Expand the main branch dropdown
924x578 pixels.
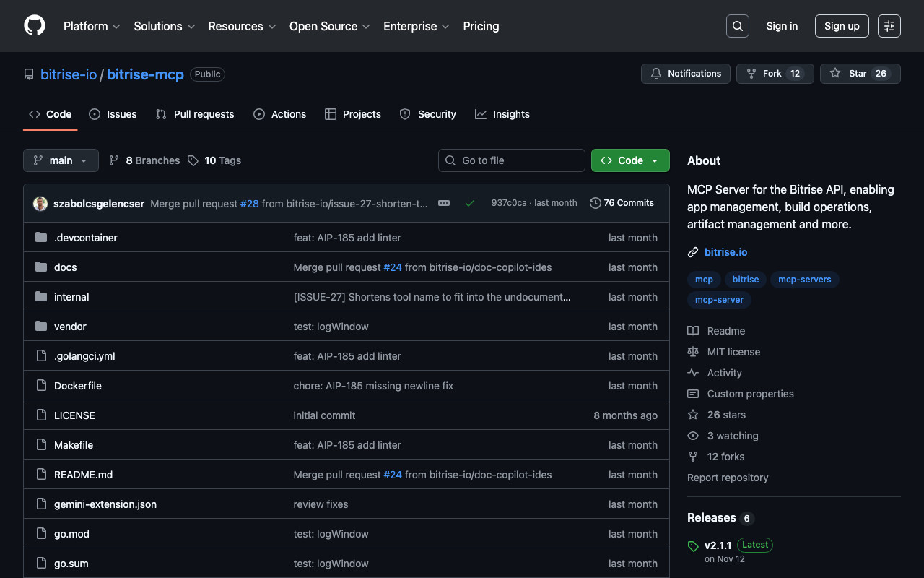pos(61,160)
